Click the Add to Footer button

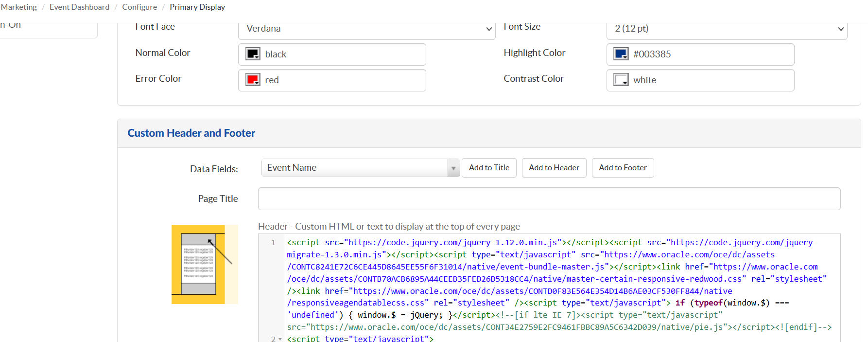[623, 168]
